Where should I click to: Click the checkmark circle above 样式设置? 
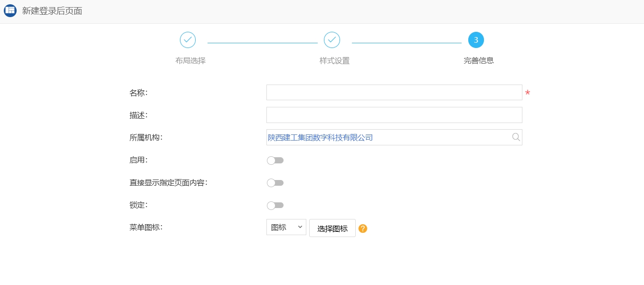(x=332, y=40)
